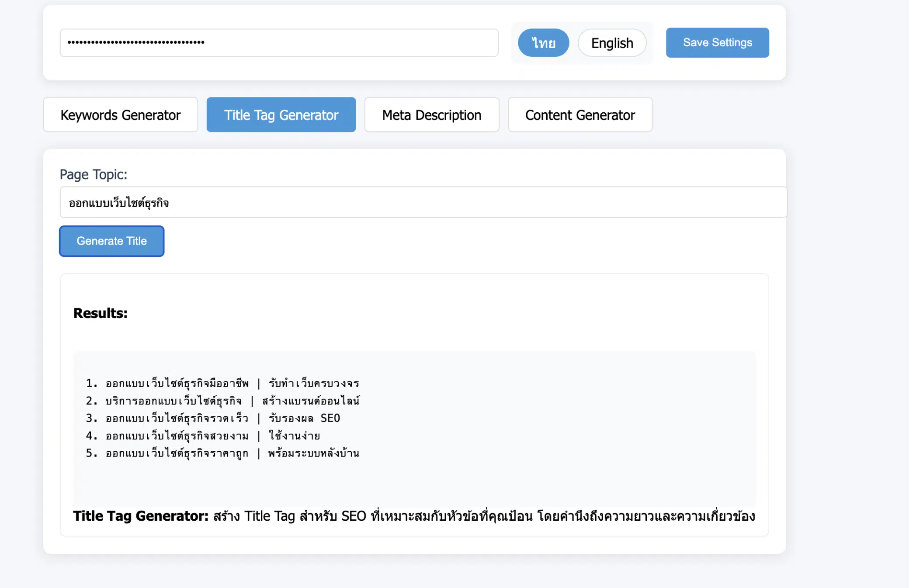Select result 4 ending with ใช้งานง่าย
The width and height of the screenshot is (909, 588).
tap(203, 436)
